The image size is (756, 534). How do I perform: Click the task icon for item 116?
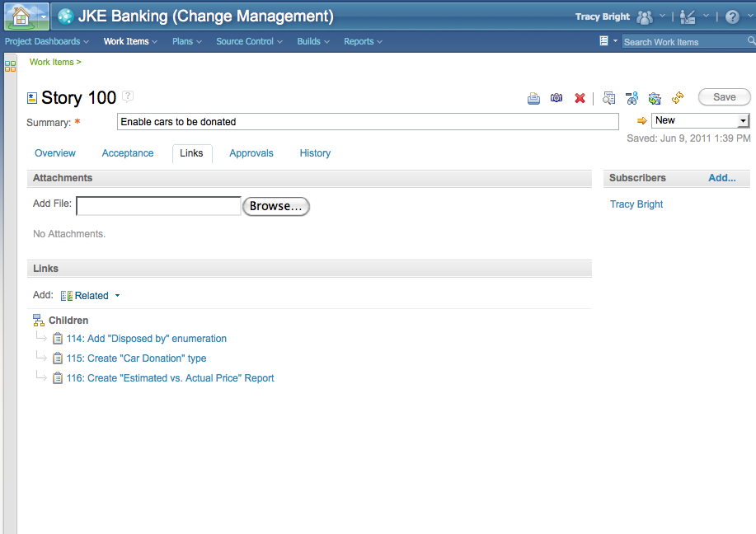pyautogui.click(x=58, y=378)
